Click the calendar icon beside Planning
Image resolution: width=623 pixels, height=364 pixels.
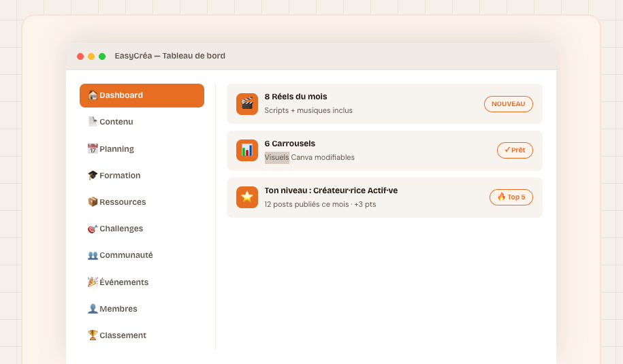(x=93, y=149)
